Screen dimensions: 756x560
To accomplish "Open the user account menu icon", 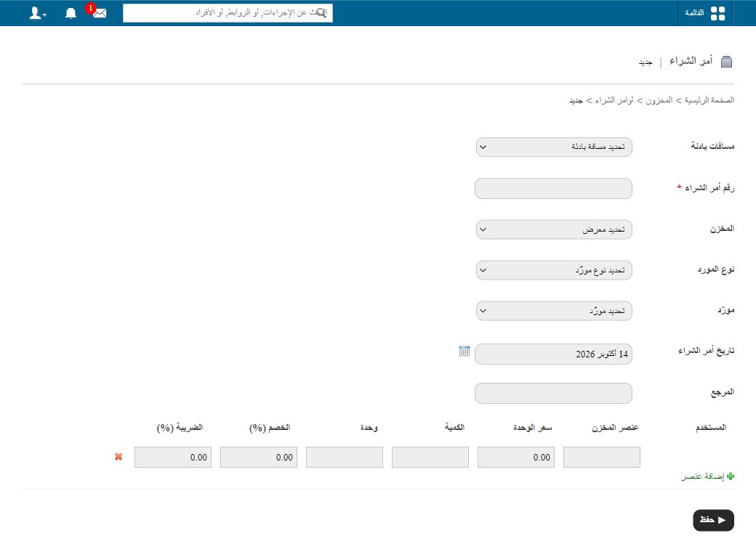I will 38,13.
